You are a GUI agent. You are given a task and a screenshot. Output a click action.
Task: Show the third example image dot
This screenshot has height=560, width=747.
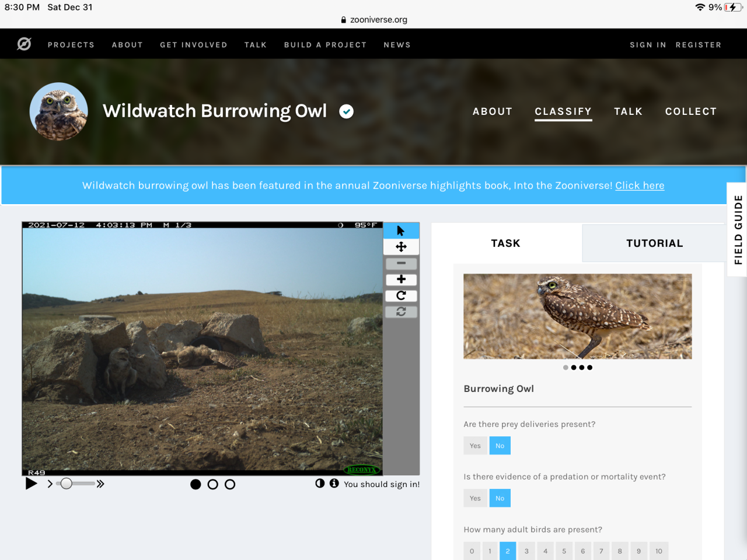click(582, 367)
